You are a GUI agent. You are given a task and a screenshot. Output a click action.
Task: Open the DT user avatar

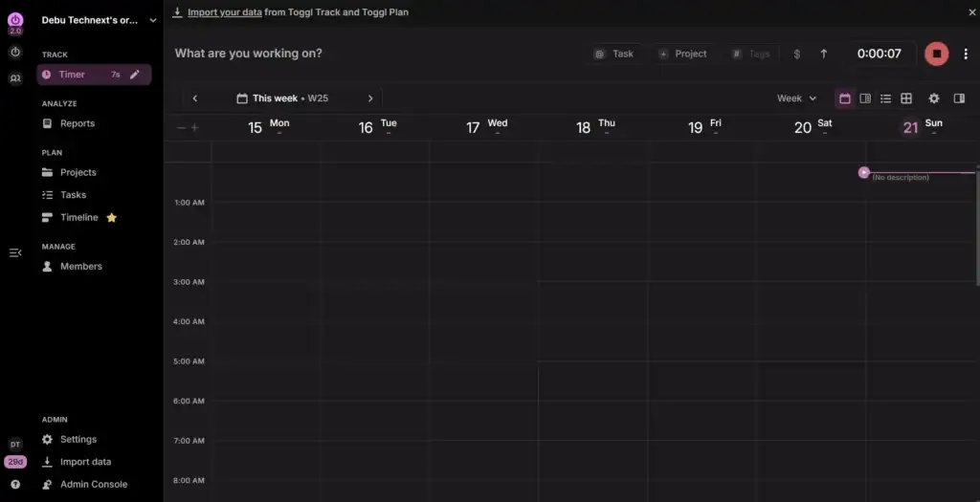pyautogui.click(x=15, y=445)
